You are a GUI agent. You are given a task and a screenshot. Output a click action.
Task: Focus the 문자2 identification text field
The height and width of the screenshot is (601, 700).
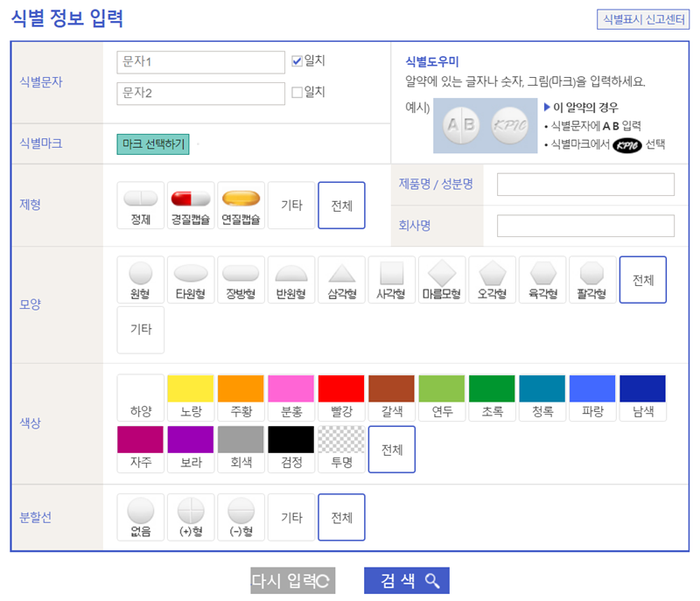pyautogui.click(x=201, y=94)
